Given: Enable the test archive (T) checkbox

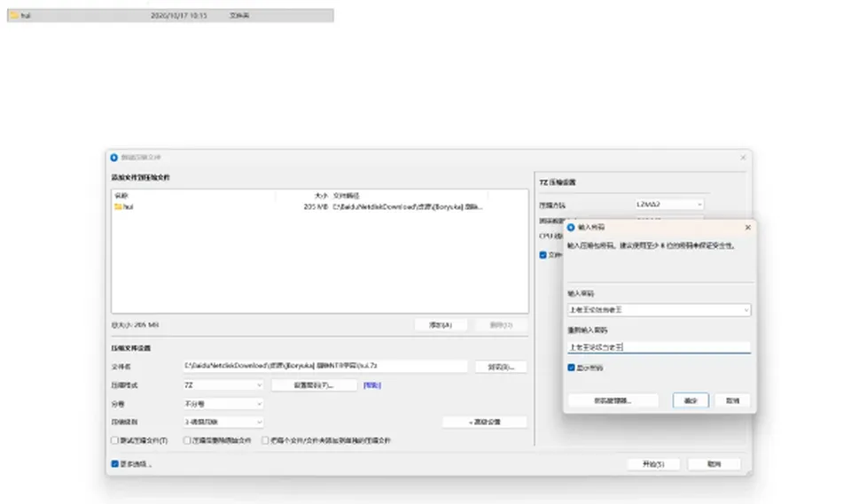Looking at the screenshot, I should pos(114,440).
